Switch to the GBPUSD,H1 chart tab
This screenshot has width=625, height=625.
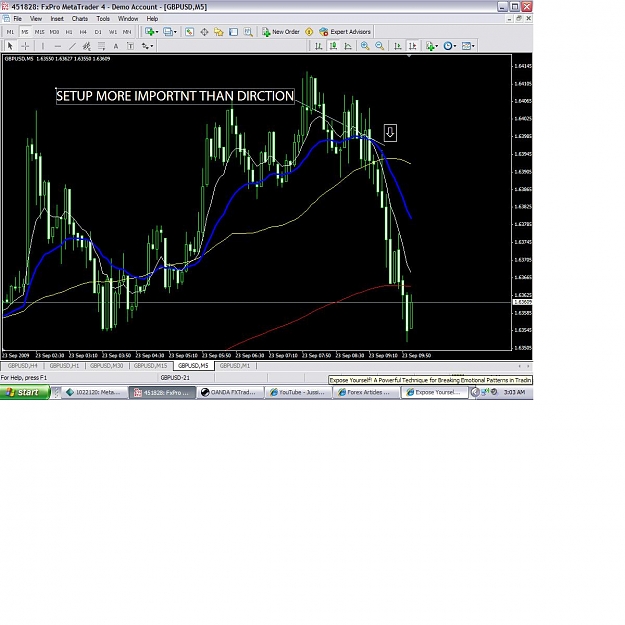click(64, 366)
